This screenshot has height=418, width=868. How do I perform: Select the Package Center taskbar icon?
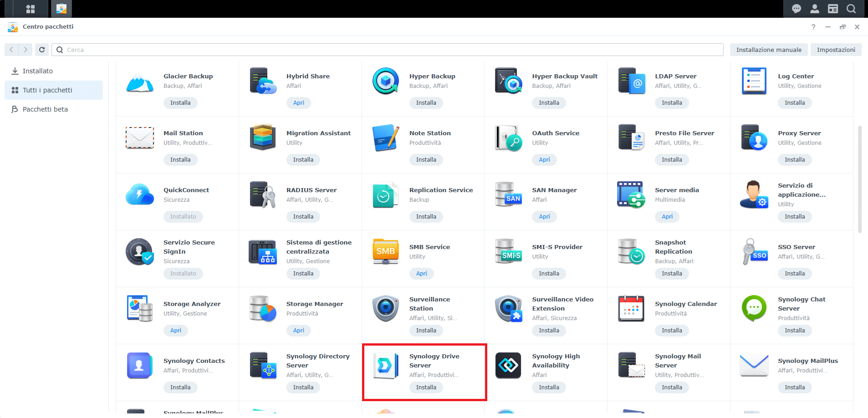[x=61, y=9]
